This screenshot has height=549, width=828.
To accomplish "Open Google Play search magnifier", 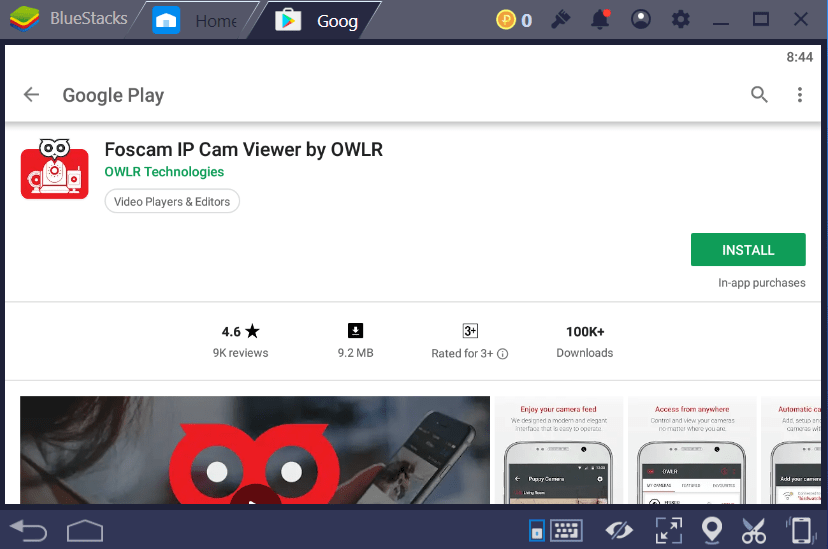I will click(760, 95).
